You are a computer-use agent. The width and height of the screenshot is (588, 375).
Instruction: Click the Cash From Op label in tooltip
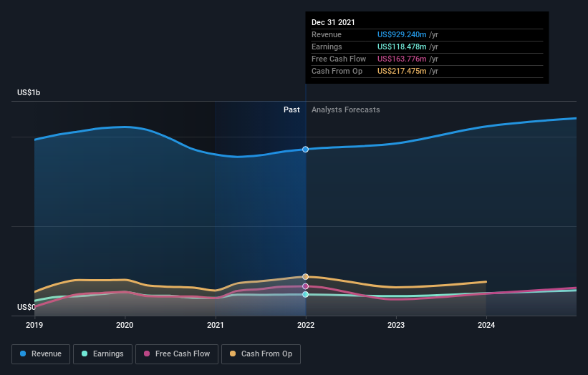point(337,71)
